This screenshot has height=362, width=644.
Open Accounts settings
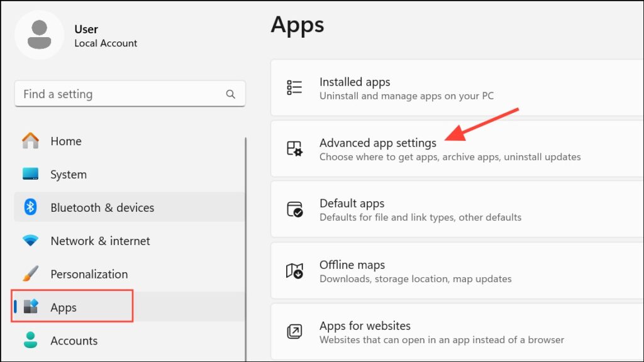pos(130,341)
